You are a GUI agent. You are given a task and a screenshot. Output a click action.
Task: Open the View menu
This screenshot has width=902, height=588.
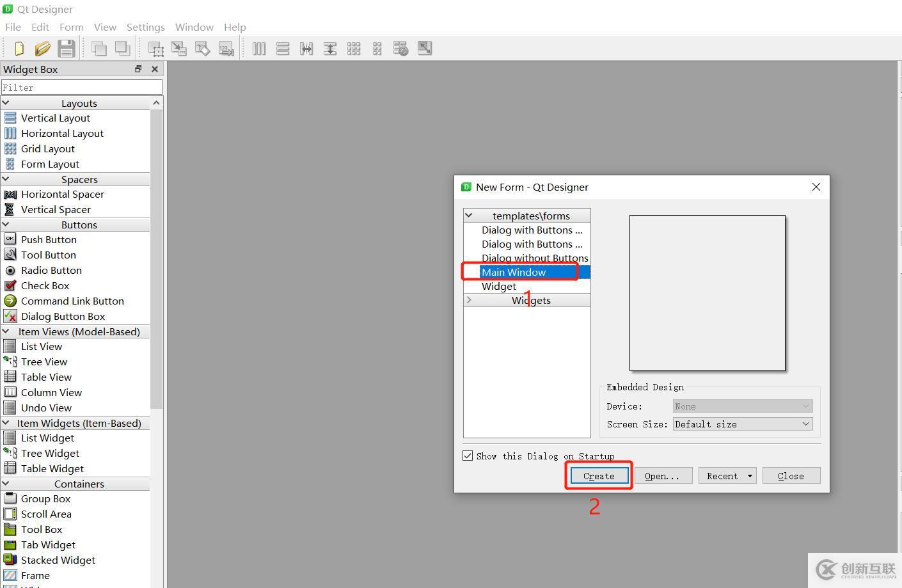tap(105, 27)
